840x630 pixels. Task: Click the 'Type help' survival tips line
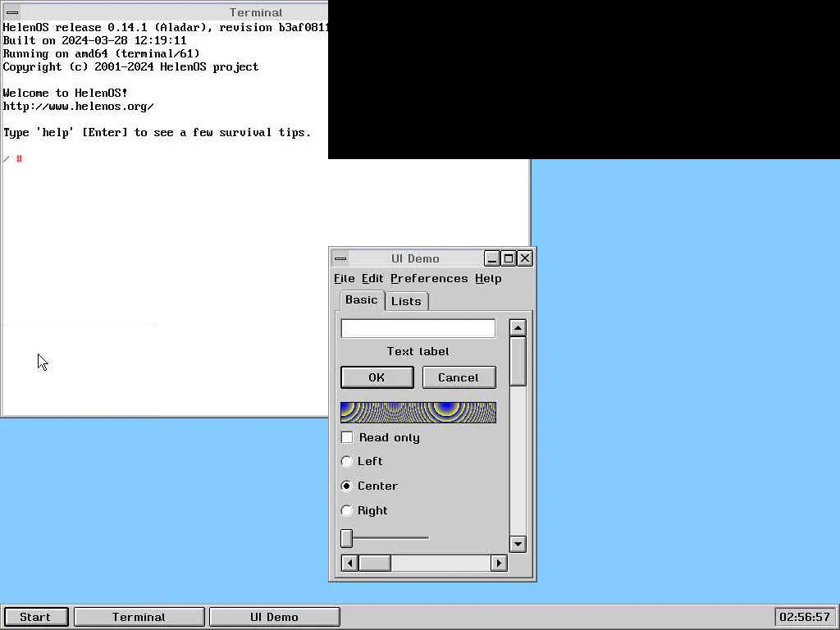pos(157,132)
